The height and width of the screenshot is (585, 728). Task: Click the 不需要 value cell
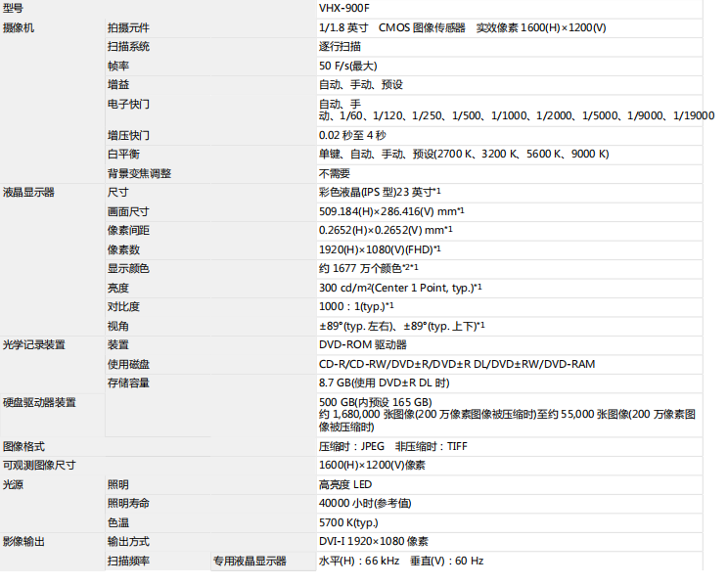(335, 173)
